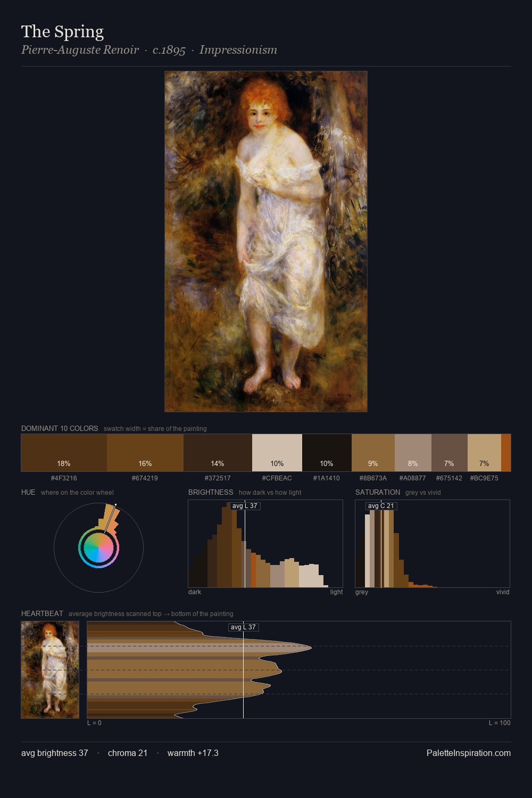
Task: Click the hex code '#675142'
Action: coord(450,478)
